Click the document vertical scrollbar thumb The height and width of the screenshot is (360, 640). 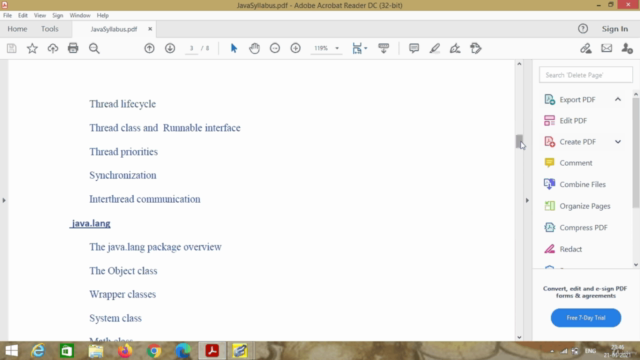(x=519, y=142)
